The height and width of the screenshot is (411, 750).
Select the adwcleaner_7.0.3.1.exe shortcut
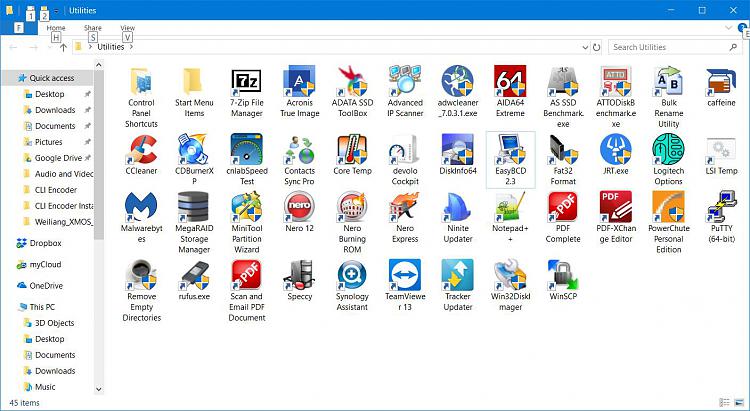(x=458, y=82)
